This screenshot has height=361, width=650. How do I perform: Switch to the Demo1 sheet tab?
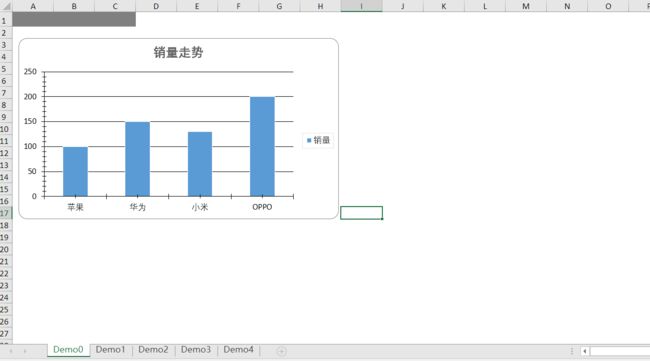coord(110,350)
